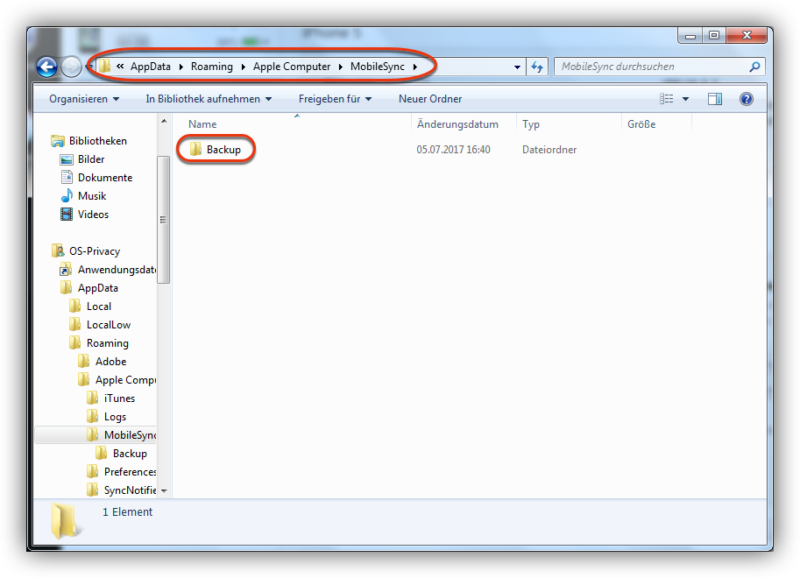Toggle the preview pane button
Viewport: 800px width, 578px height.
[x=715, y=99]
